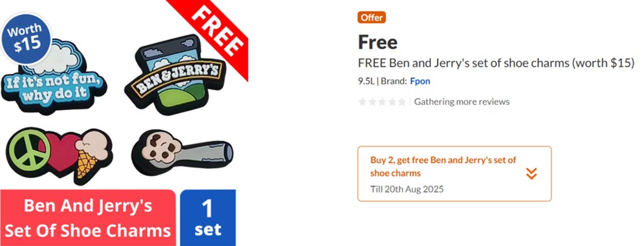Select the first grey rating star

tap(362, 102)
